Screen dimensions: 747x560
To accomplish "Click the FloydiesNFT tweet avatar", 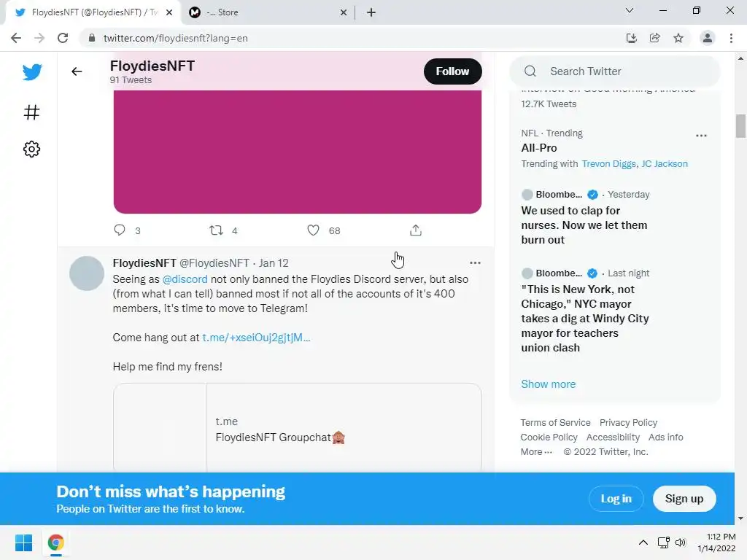I will pyautogui.click(x=87, y=273).
